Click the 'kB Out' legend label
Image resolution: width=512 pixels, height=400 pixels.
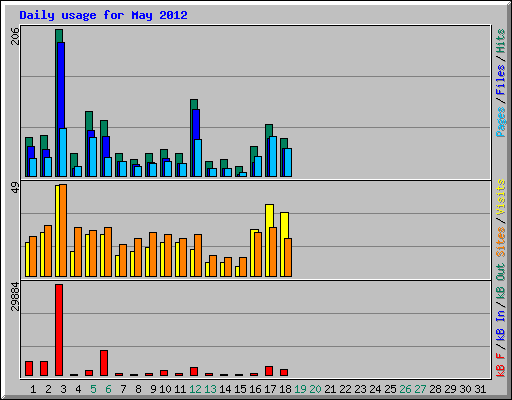pyautogui.click(x=501, y=282)
